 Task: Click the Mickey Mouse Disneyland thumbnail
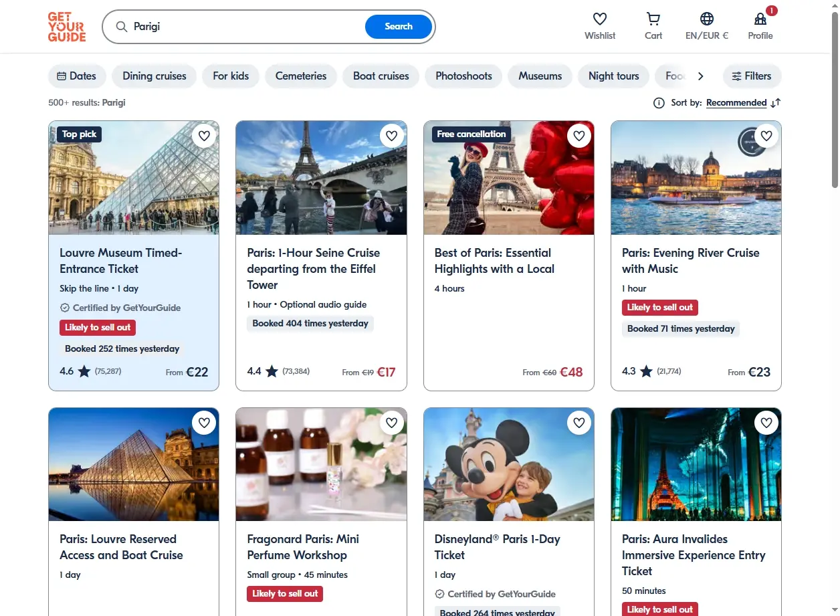pos(509,464)
